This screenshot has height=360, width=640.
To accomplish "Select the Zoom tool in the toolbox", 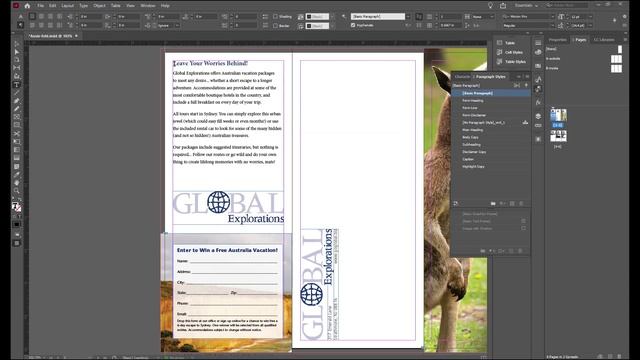I will pos(17,191).
